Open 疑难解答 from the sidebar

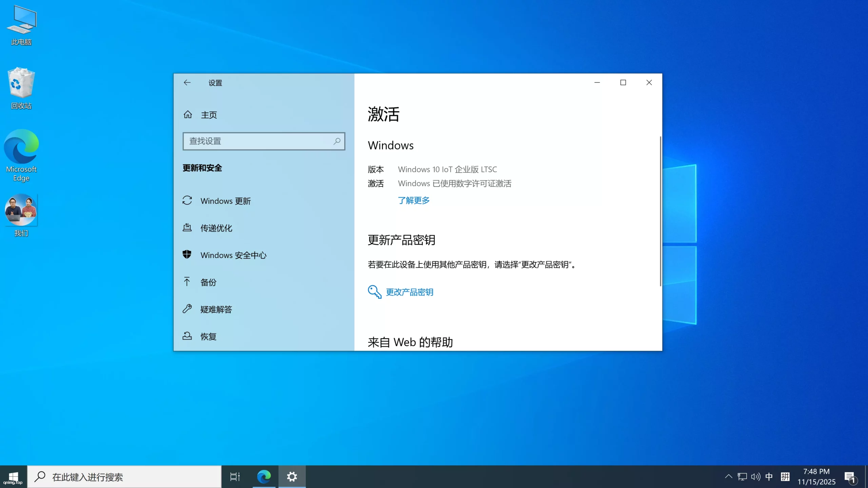tap(216, 309)
